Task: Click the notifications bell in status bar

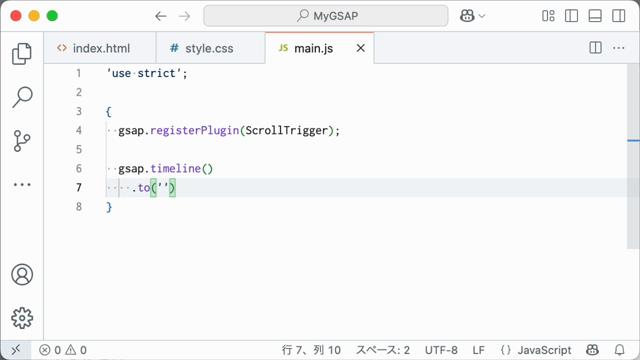Action: [x=620, y=350]
